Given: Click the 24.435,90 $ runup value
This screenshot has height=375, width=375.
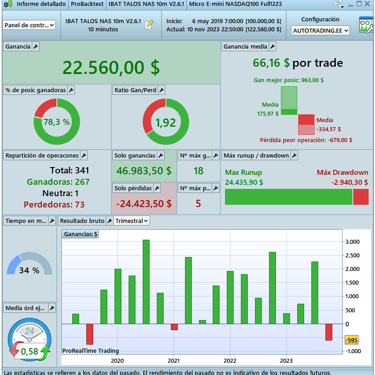Looking at the screenshot, I should tap(244, 182).
